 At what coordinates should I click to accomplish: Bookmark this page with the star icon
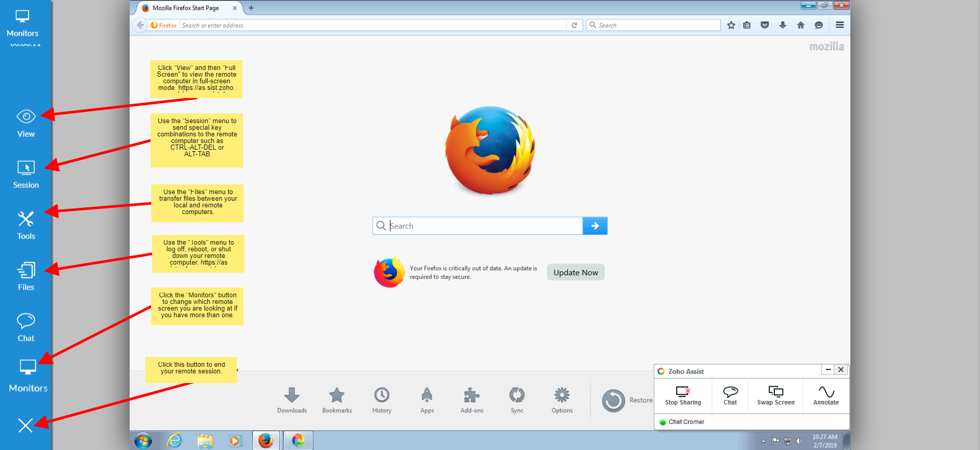(x=731, y=25)
